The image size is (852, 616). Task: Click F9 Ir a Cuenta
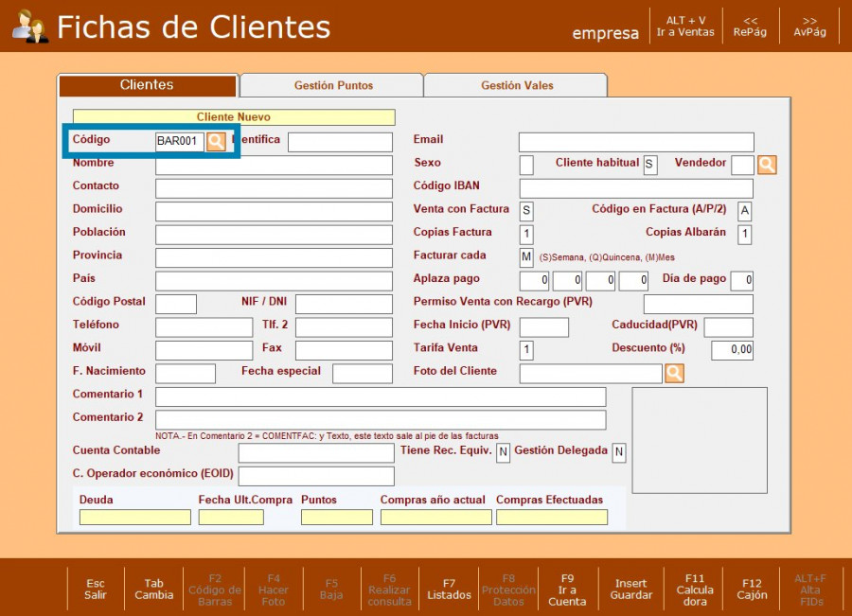[x=567, y=589]
